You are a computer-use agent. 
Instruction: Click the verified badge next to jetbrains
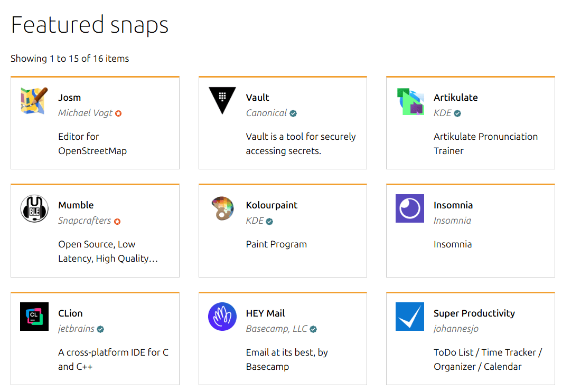tap(99, 329)
